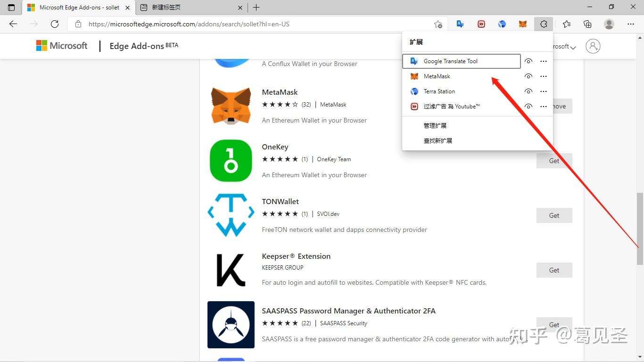Close the 新建标签页 tab
Viewport: 644px width, 362px height.
[x=240, y=8]
